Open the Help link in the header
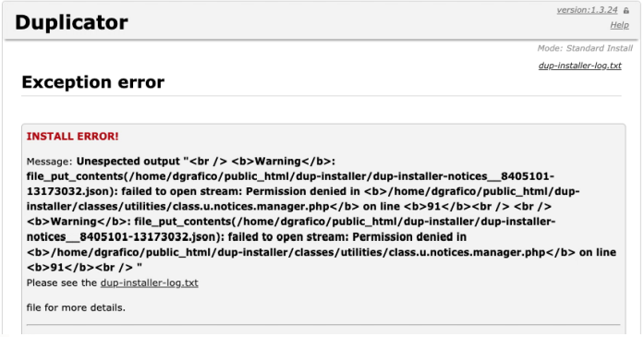This screenshot has width=644, height=337. pyautogui.click(x=619, y=25)
